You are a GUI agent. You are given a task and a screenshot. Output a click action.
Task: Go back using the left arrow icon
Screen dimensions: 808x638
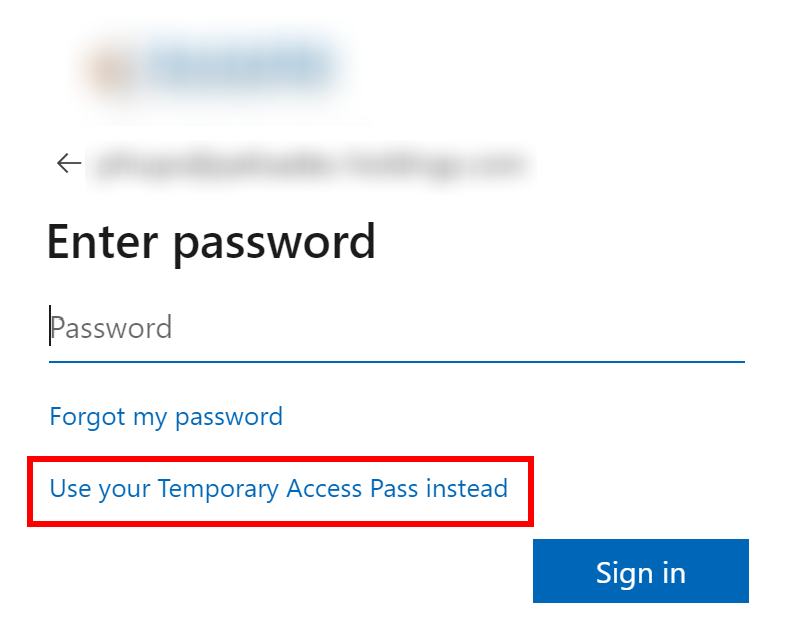click(69, 163)
